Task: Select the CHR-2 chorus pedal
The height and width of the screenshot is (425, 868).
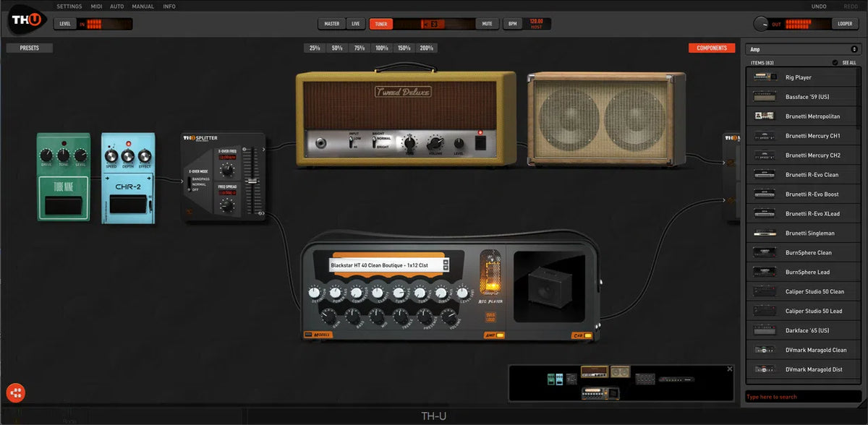Action: [128, 173]
